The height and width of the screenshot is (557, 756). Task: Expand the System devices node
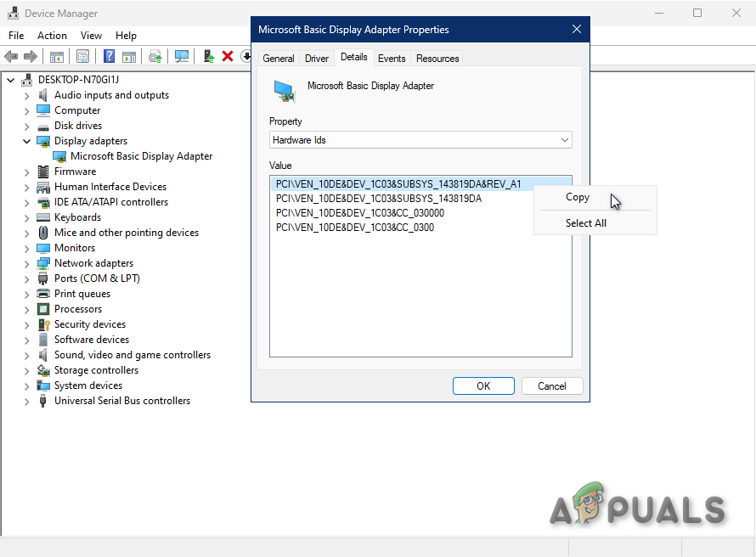(26, 385)
